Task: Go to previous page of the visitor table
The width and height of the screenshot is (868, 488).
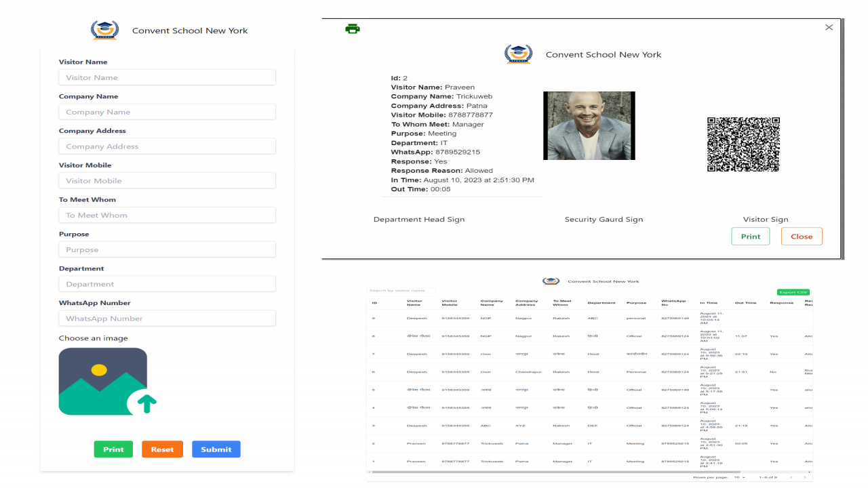Action: click(x=791, y=477)
